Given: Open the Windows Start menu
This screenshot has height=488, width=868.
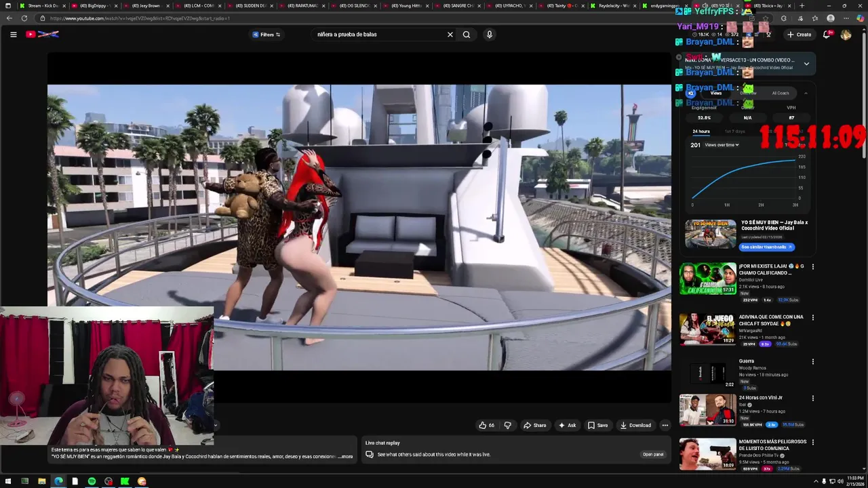Looking at the screenshot, I should point(8,481).
